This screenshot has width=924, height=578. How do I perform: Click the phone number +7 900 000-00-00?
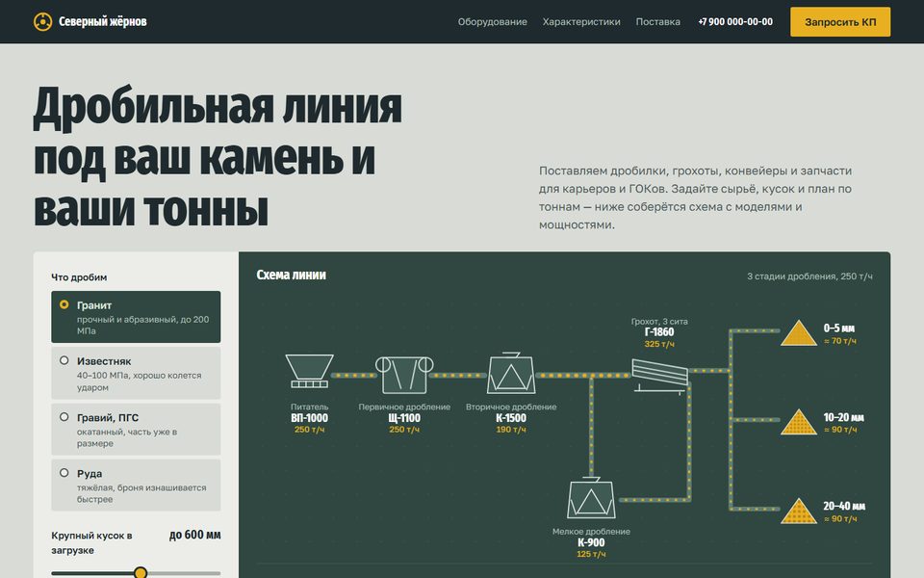click(735, 22)
